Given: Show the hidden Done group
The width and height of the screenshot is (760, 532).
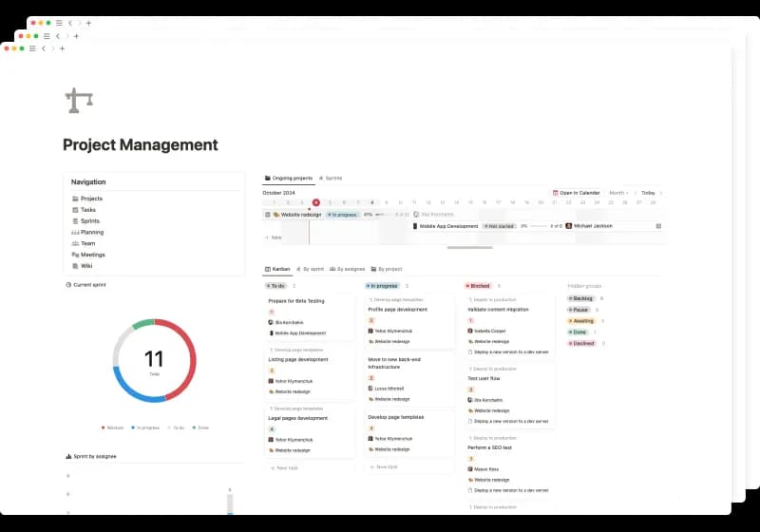Looking at the screenshot, I should point(579,332).
